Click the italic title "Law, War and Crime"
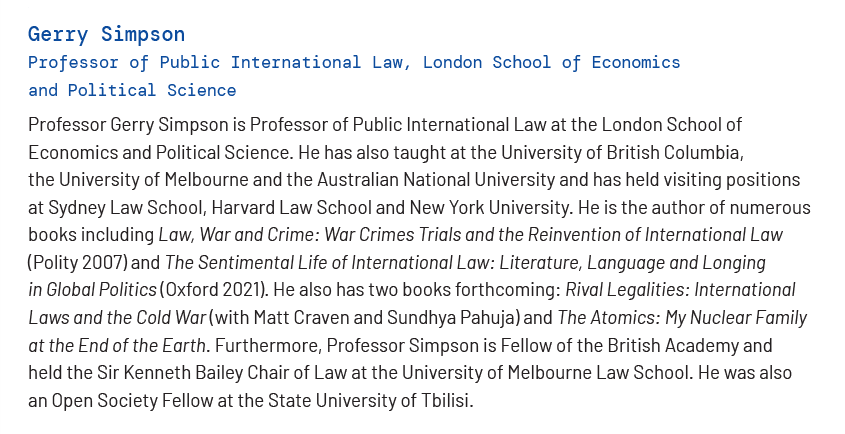This screenshot has width=845, height=434. pyautogui.click(x=229, y=235)
